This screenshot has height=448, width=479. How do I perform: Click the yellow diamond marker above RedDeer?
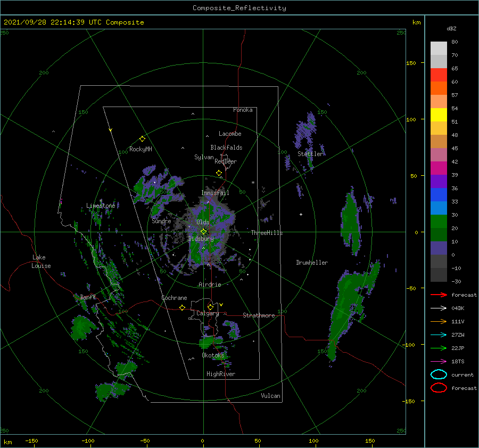coord(219,173)
